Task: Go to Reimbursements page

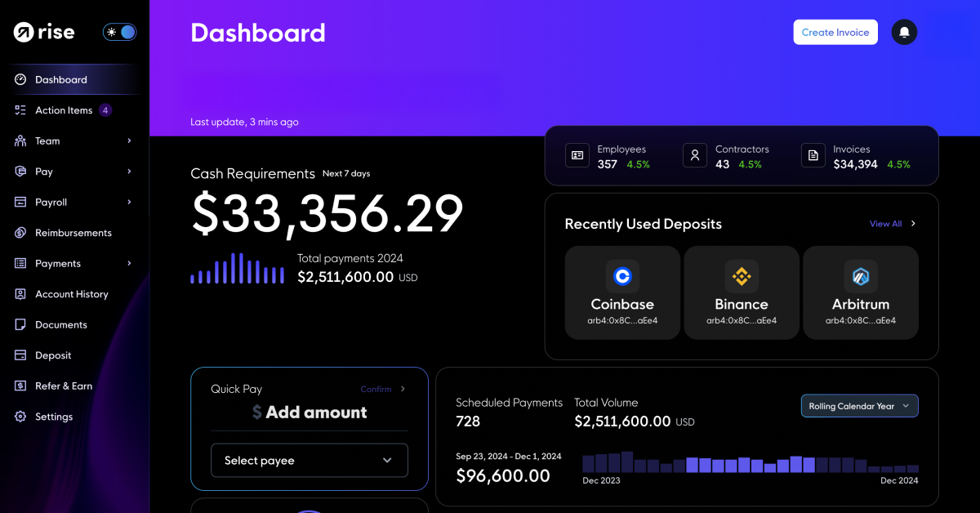Action: tap(74, 233)
